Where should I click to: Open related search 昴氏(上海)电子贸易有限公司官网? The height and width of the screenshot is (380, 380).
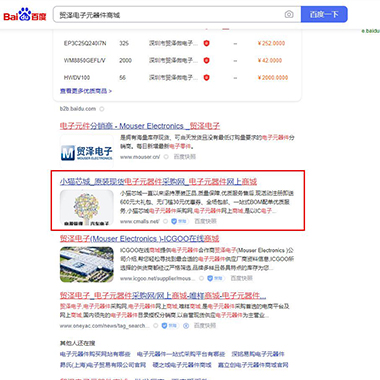click(x=103, y=365)
